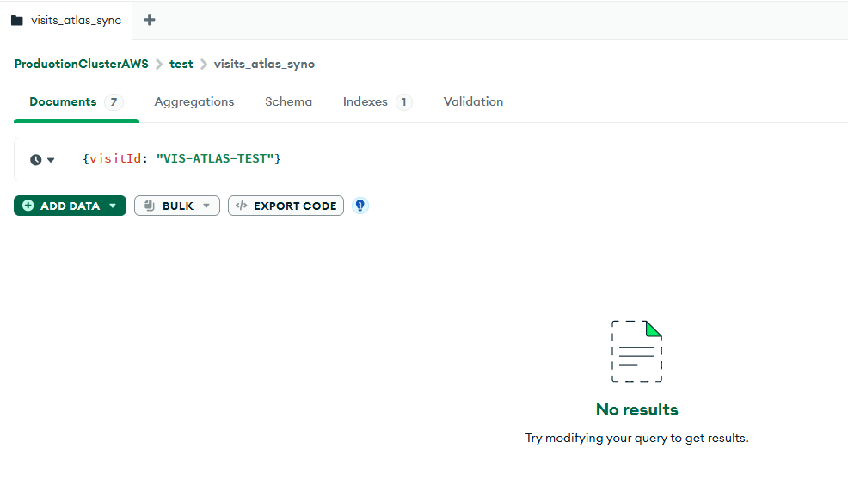Switch to the Documents tab
Screen dimensions: 848x504
[77, 101]
